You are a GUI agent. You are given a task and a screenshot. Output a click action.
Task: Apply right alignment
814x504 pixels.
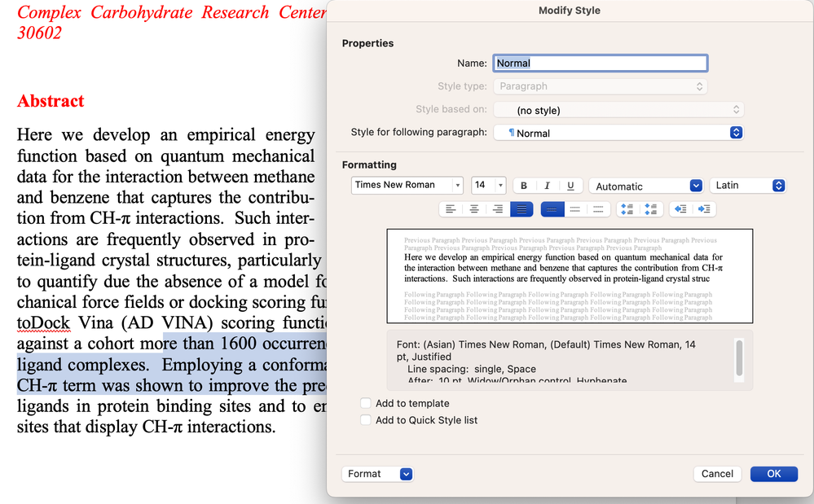[x=496, y=209]
